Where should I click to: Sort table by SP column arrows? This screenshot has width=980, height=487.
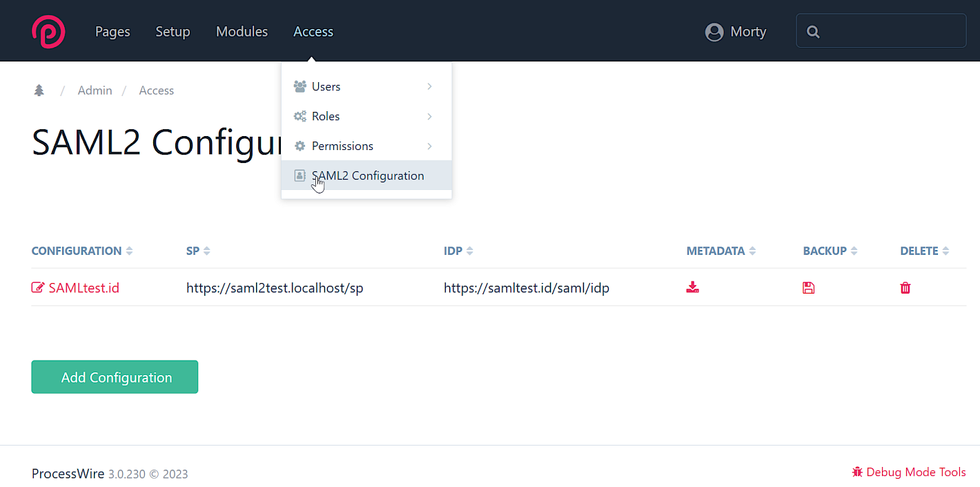[x=206, y=251]
